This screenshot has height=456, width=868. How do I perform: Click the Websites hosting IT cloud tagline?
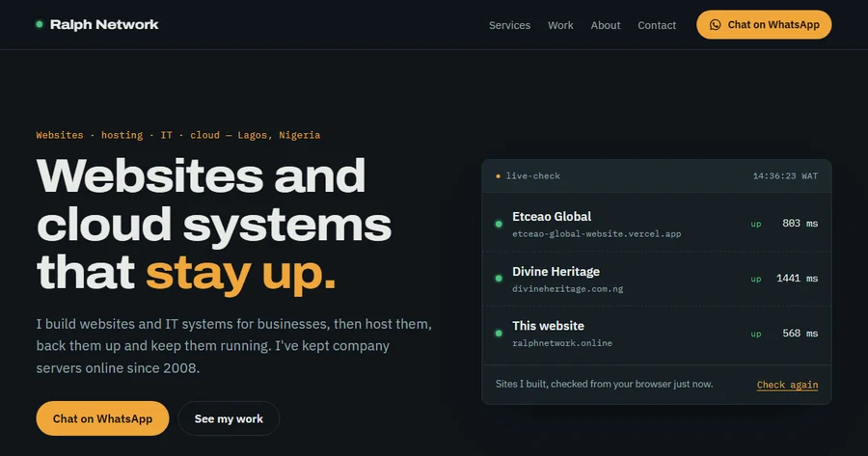coord(177,135)
